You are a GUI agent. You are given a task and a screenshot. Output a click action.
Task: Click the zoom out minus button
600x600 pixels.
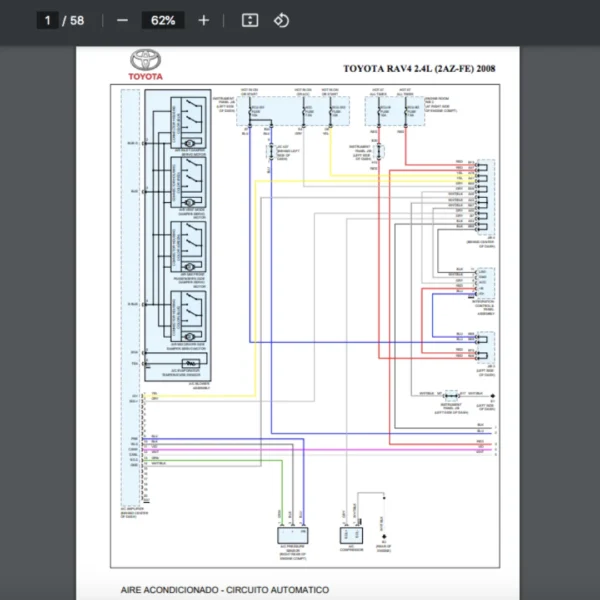[122, 20]
